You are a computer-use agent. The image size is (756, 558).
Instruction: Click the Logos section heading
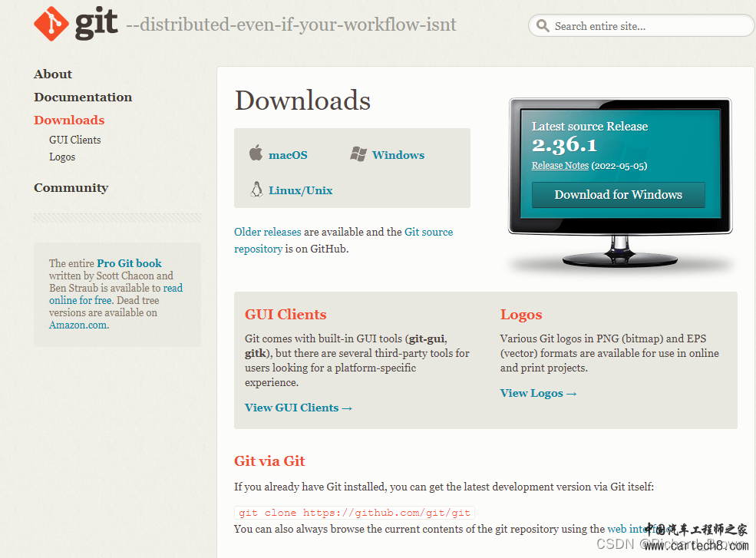point(520,315)
